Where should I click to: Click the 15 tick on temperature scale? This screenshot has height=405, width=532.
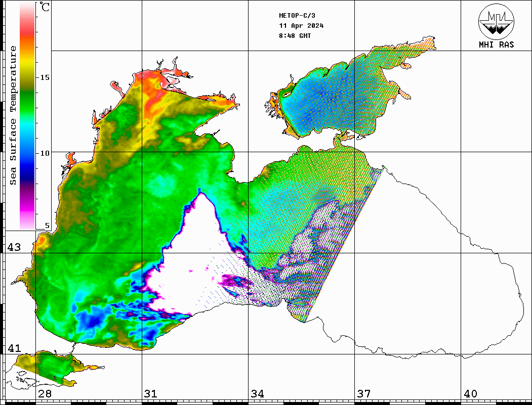pos(45,77)
